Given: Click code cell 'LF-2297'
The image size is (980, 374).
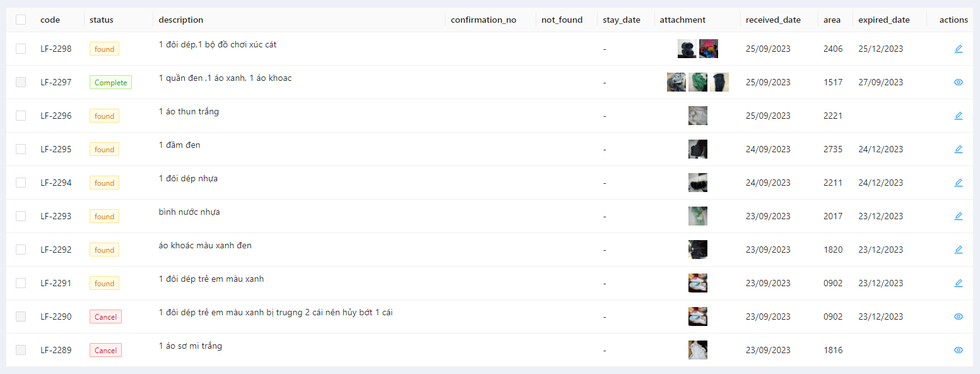Looking at the screenshot, I should pos(56,82).
